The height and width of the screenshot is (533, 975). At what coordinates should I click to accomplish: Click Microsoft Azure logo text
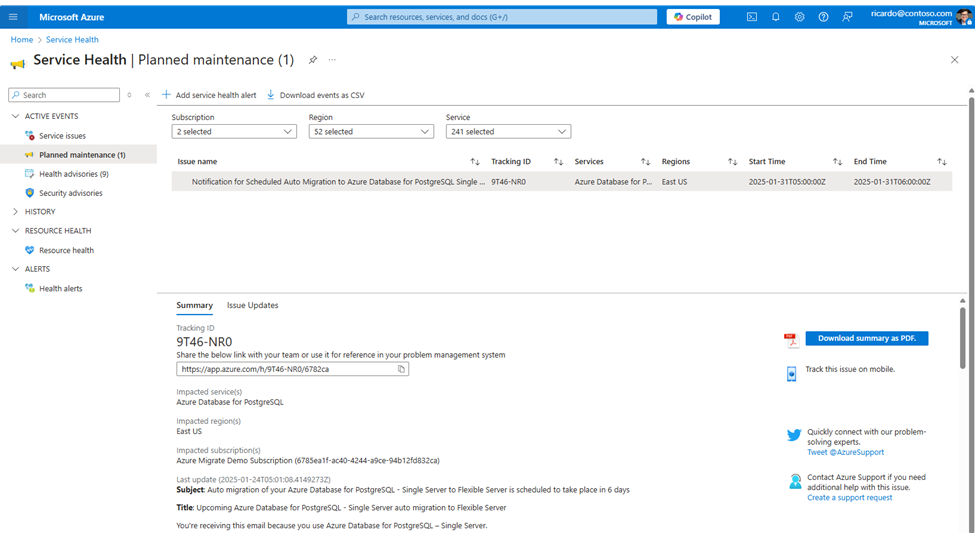72,17
